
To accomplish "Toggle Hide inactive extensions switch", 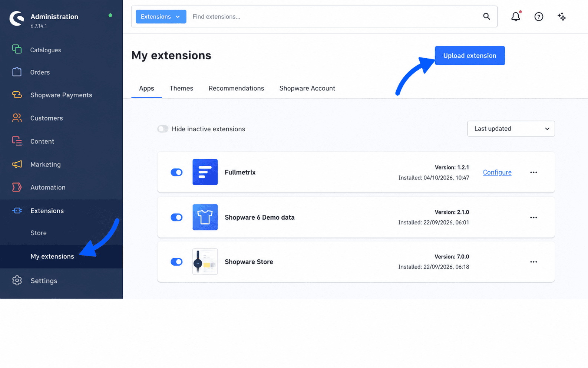I will tap(163, 129).
